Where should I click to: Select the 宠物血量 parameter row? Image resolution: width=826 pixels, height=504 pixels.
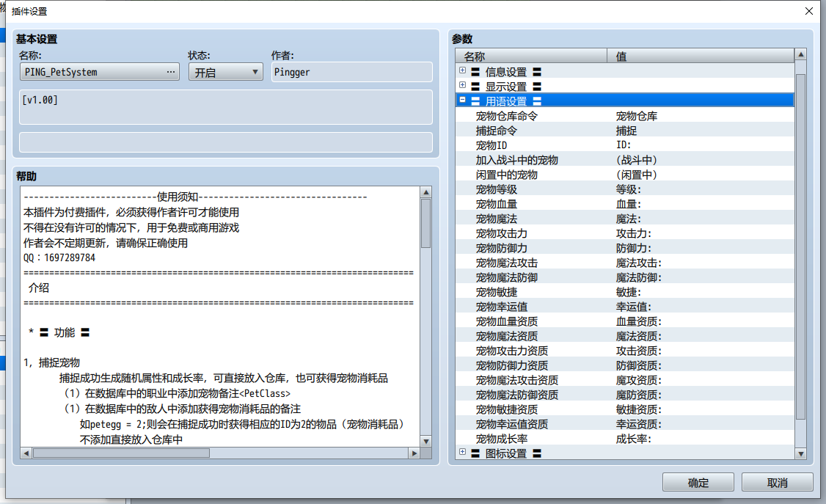tap(625, 204)
